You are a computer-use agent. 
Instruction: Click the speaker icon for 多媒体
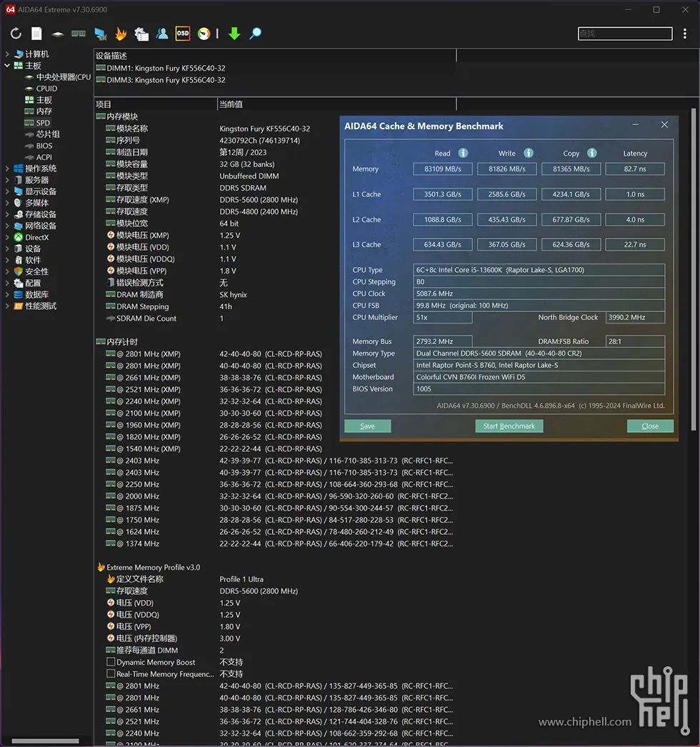click(19, 203)
